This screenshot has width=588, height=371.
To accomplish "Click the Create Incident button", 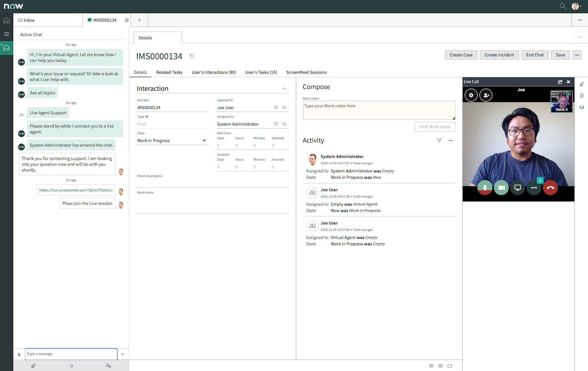I will tap(499, 55).
